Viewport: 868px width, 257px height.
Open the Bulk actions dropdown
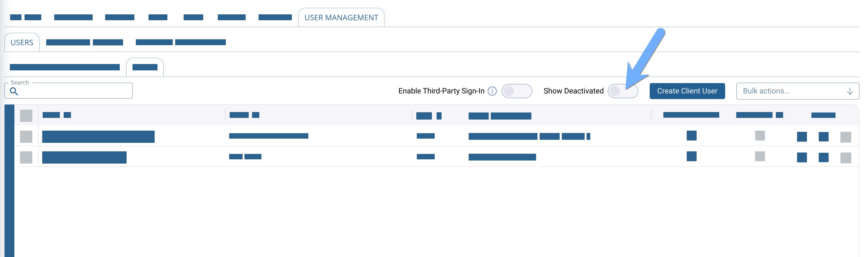coord(798,91)
